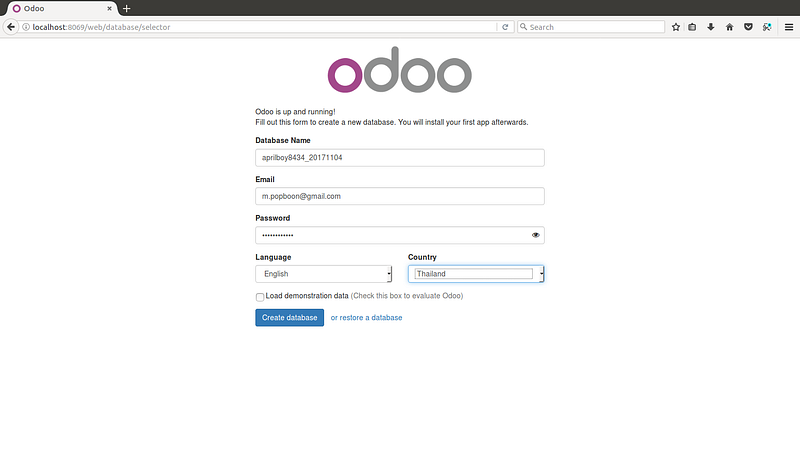
Task: Open the hamburger menu in the browser
Action: pyautogui.click(x=789, y=27)
